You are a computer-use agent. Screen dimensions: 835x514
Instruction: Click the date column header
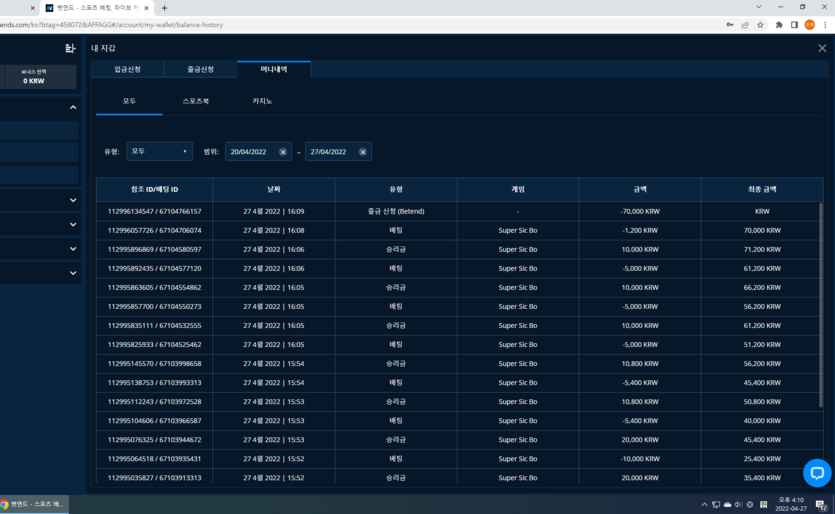(x=274, y=190)
